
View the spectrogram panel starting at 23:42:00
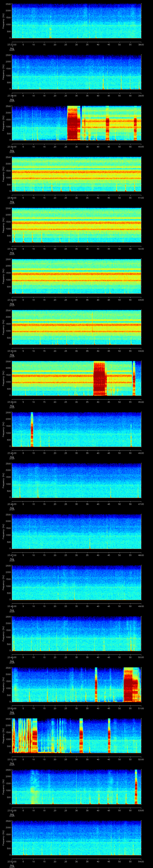coord(76,276)
